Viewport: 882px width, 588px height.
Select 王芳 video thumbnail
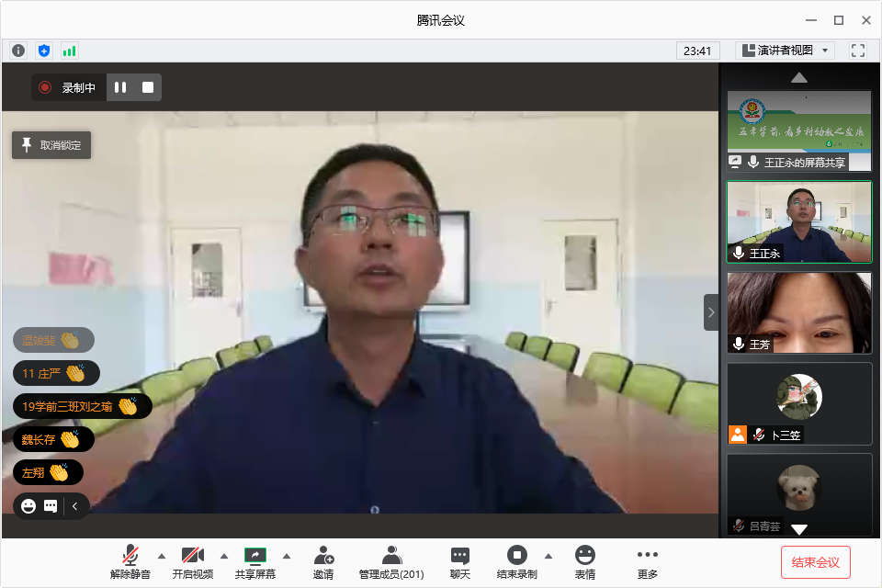pos(799,312)
